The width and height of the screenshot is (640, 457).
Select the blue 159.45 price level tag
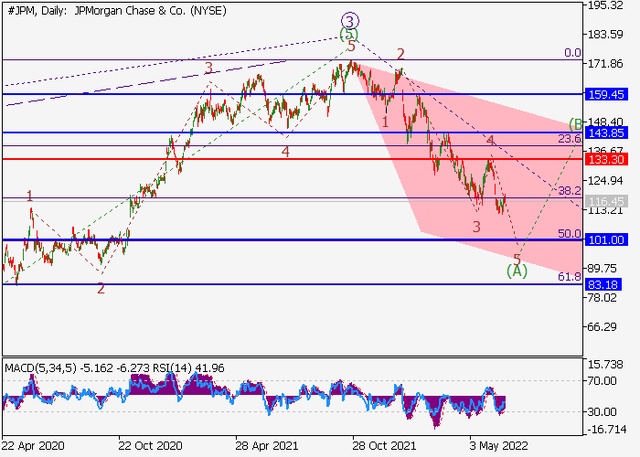coord(606,94)
